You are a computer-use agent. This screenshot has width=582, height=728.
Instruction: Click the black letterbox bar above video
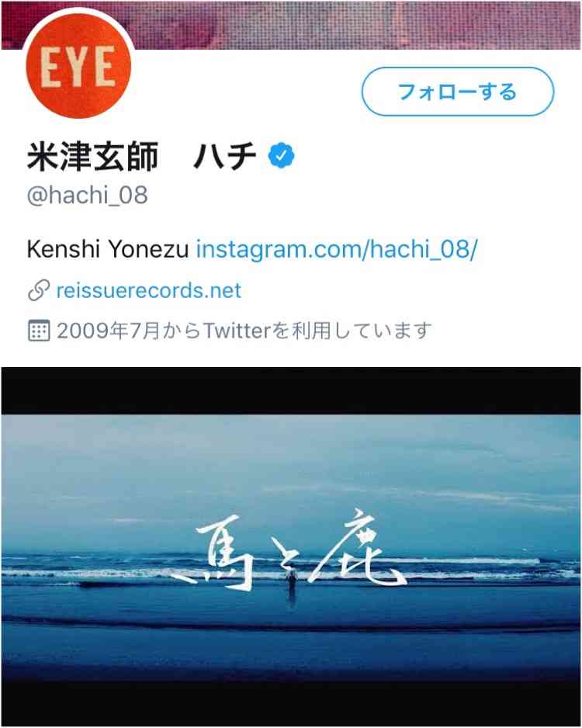[291, 390]
